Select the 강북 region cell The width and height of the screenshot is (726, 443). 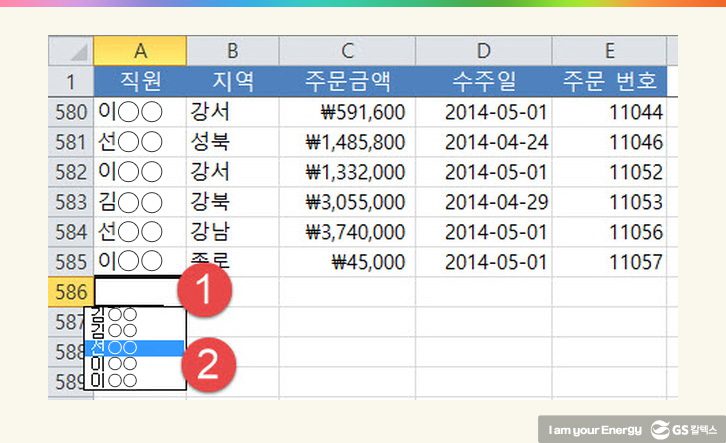coord(232,202)
